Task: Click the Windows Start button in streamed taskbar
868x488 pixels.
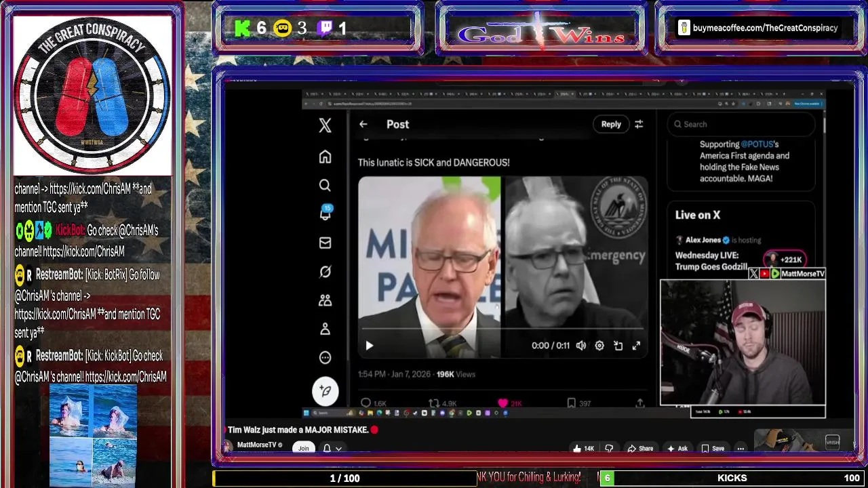Action: tap(306, 413)
